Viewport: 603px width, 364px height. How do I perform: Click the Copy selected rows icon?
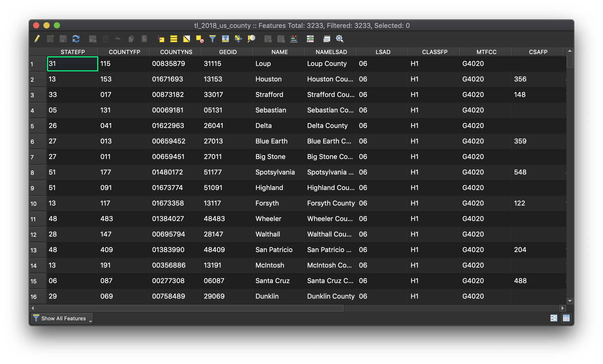[131, 39]
